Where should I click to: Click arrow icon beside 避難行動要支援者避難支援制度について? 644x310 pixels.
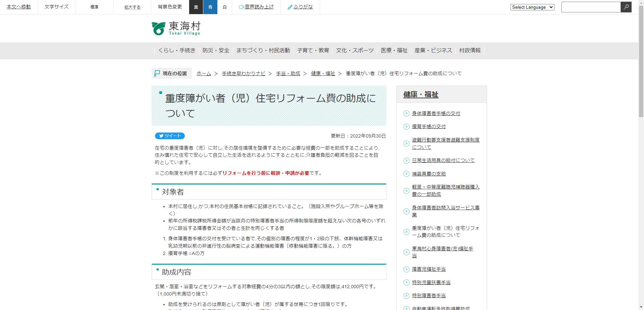pos(407,144)
